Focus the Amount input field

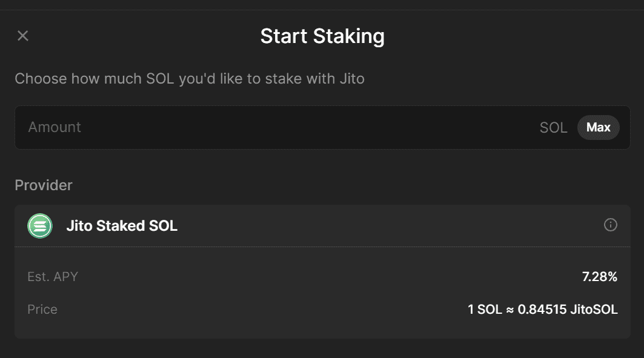(273, 128)
